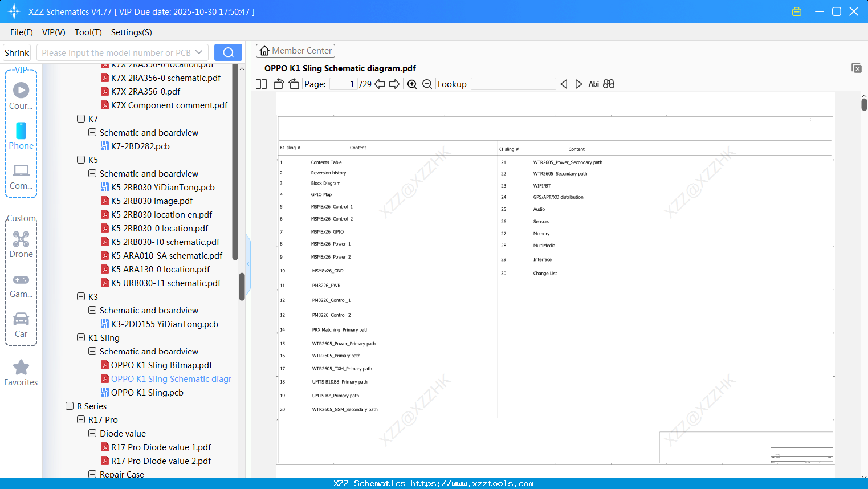Select the Computer category icon
868x489 pixels.
21,176
